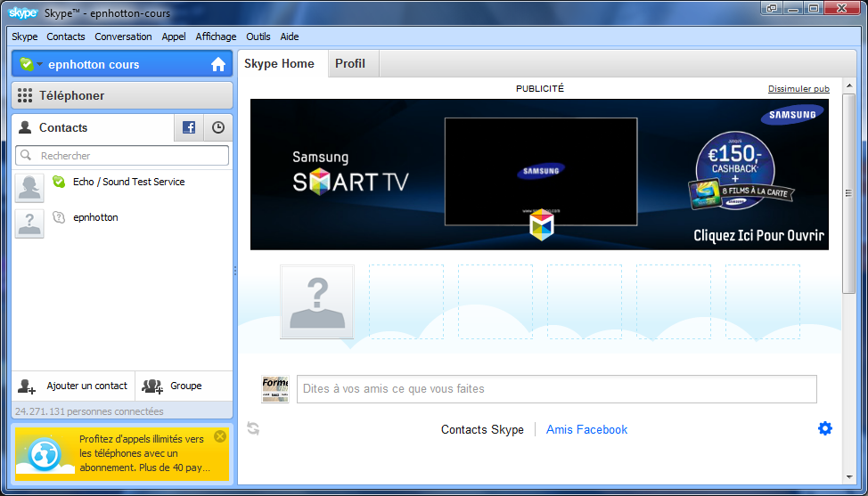Click the large profile picture placeholder
This screenshot has height=496, width=868.
coord(317,302)
